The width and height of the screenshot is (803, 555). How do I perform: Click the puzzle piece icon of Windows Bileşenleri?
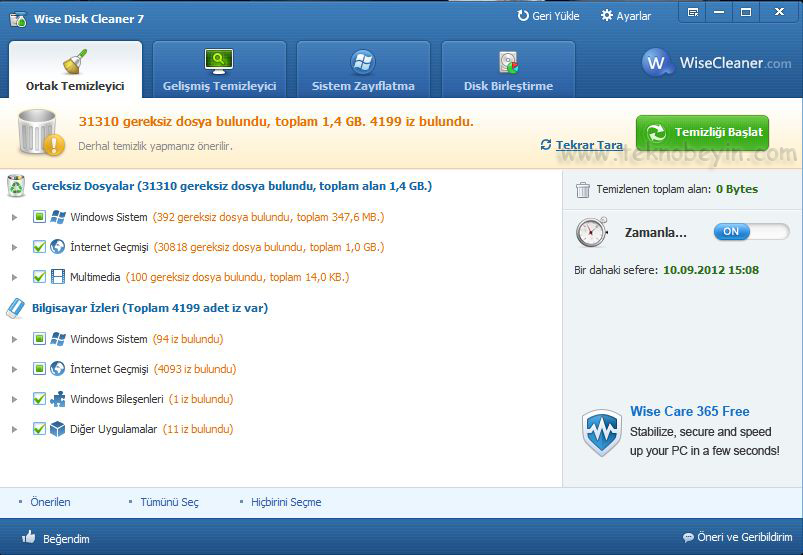pyautogui.click(x=58, y=399)
